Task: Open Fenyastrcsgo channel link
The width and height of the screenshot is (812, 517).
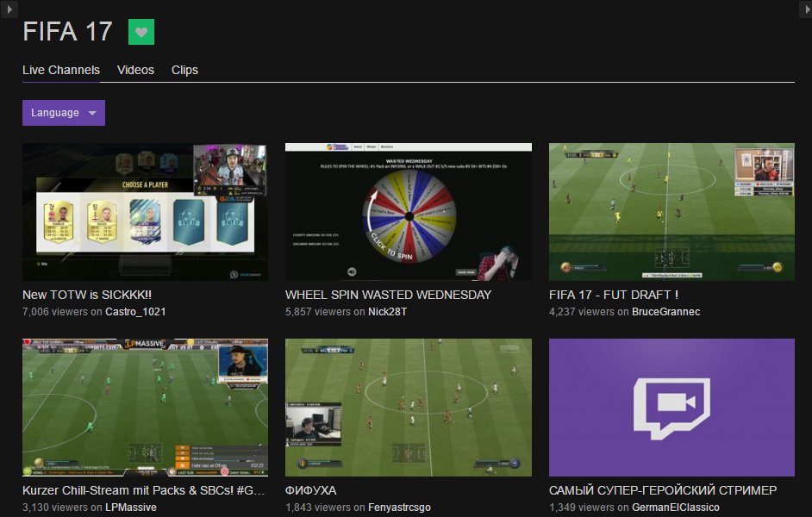Action: pyautogui.click(x=399, y=508)
